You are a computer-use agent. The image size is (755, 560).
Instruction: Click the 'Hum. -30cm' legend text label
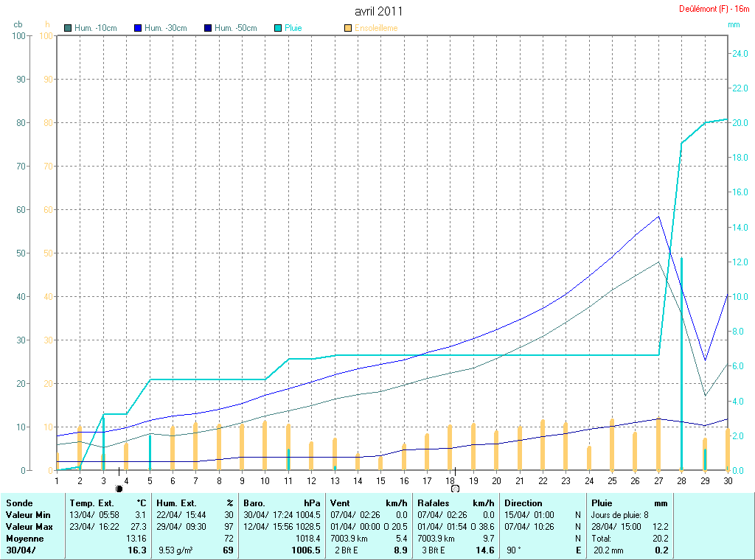pos(166,28)
